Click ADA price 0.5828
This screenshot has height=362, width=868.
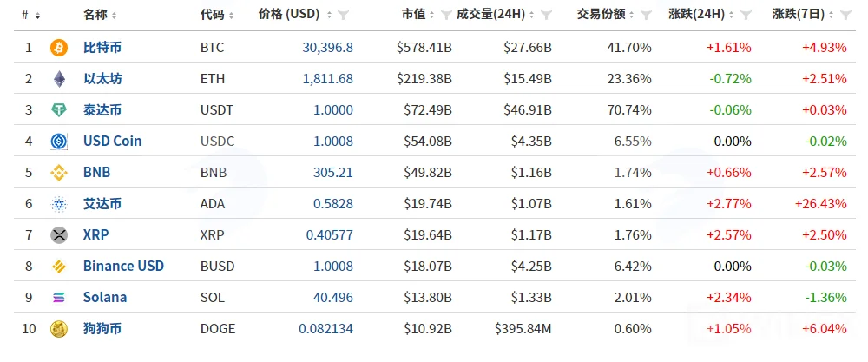tap(333, 204)
